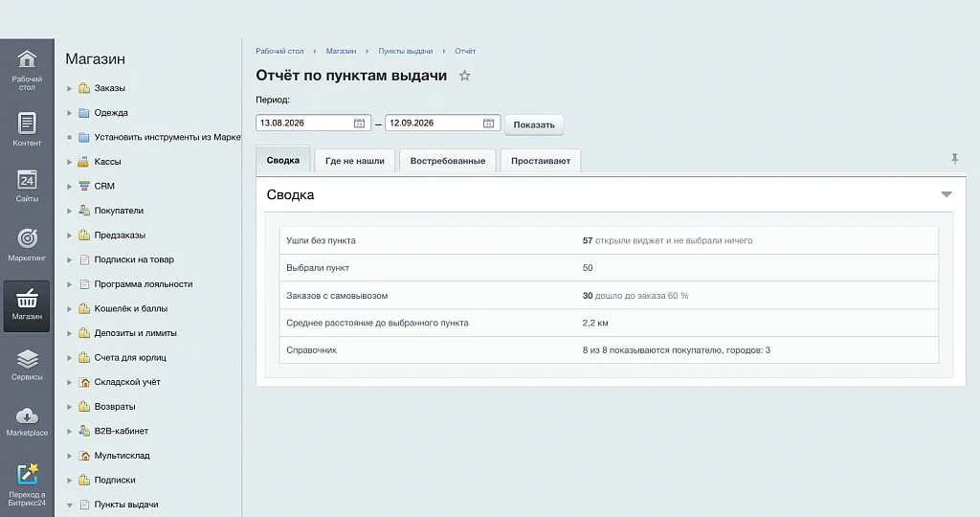Collapse the Пункты выдачи tree node
Image resolution: width=980 pixels, height=517 pixels.
point(69,505)
